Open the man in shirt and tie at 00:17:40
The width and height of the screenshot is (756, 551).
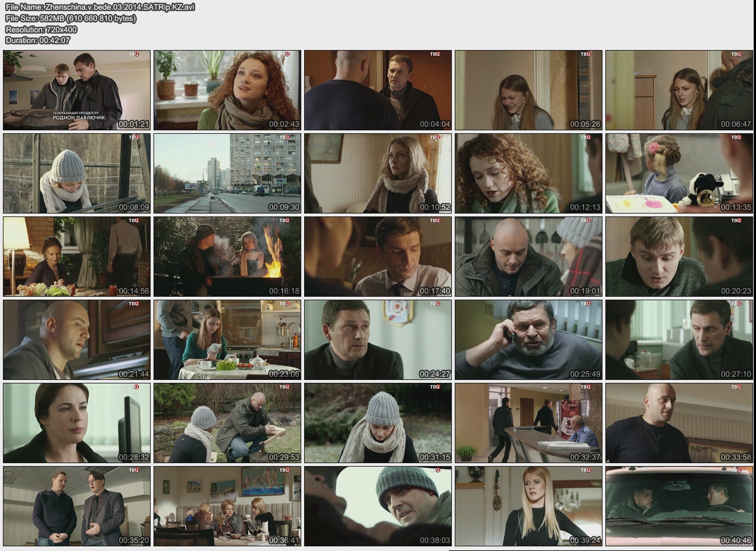(378, 257)
